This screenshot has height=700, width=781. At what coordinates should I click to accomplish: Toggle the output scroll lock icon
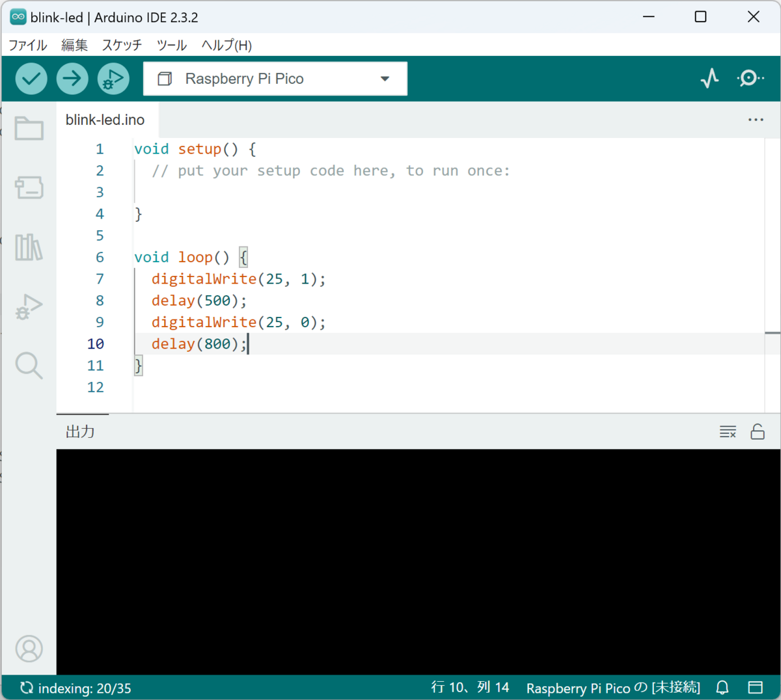point(758,431)
